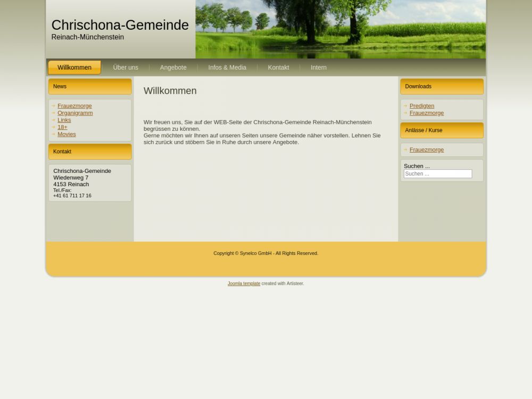Open Predigten under Downloads

coord(422,106)
